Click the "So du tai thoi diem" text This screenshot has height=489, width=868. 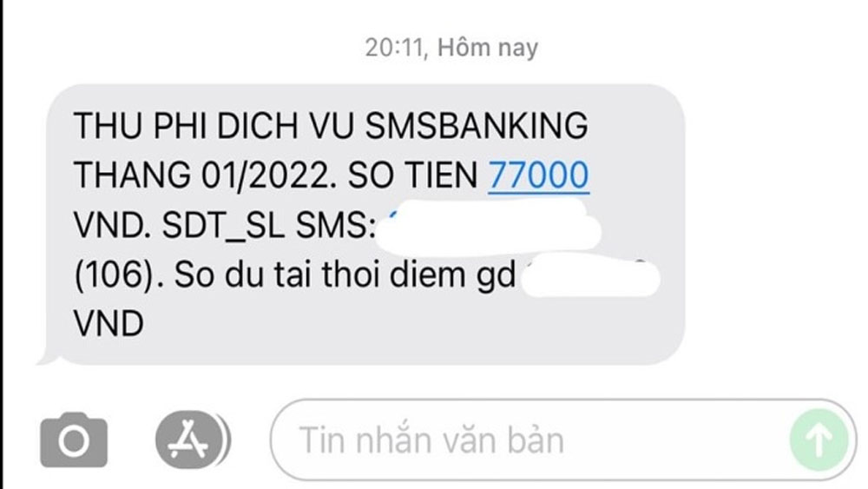coord(319,275)
